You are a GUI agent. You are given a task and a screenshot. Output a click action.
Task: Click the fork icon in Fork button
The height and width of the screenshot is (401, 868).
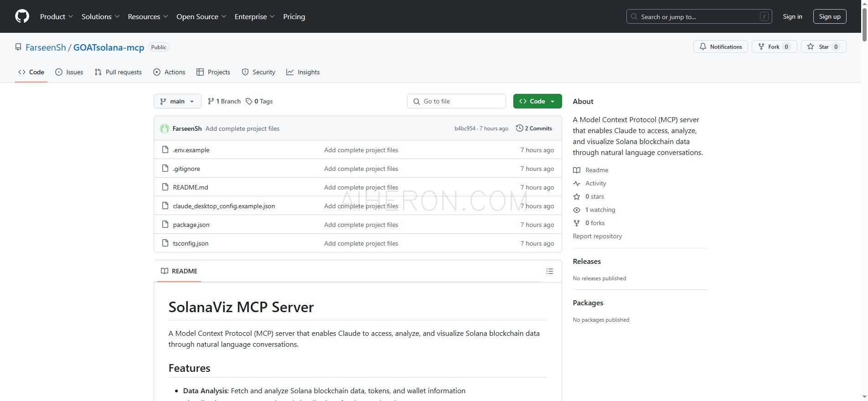click(761, 46)
